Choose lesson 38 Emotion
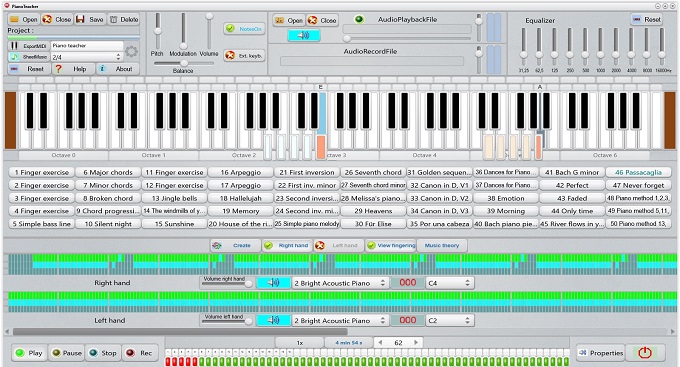680x367 pixels. pos(506,198)
